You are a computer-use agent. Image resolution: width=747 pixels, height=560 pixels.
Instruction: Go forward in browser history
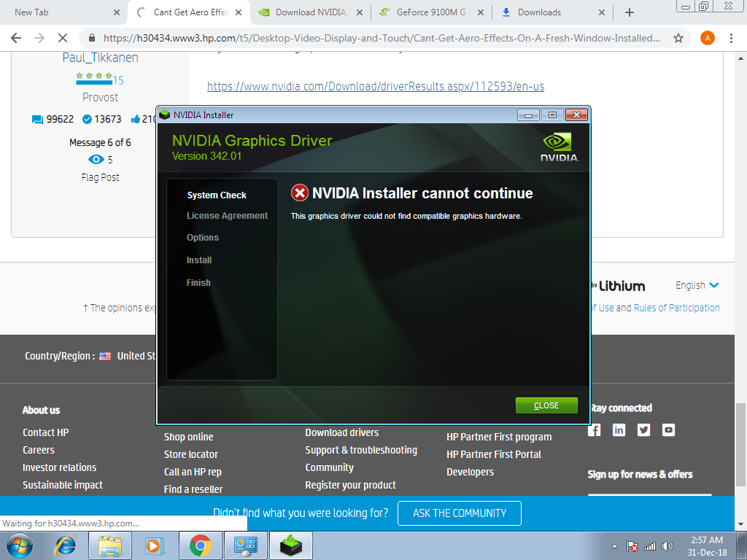click(x=39, y=38)
